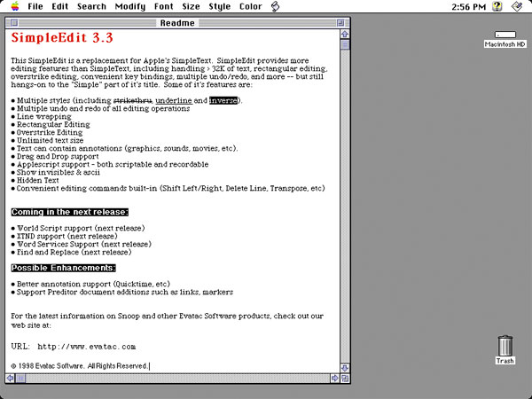Expand the Size menu
The width and height of the screenshot is (532, 399).
click(x=192, y=7)
